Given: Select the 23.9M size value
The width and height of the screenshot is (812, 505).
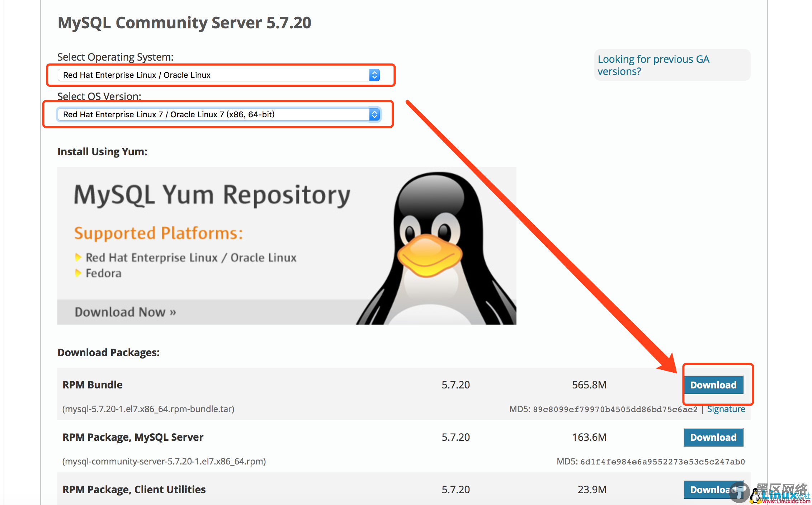Looking at the screenshot, I should pos(592,490).
